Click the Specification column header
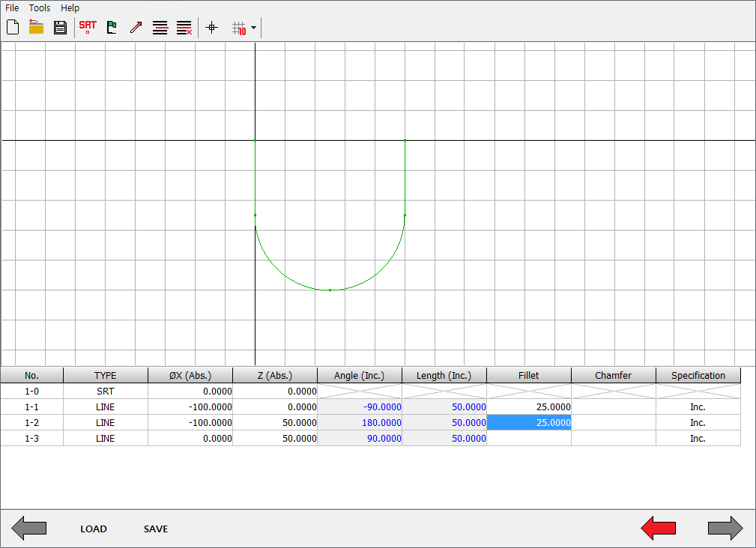 pyautogui.click(x=698, y=376)
